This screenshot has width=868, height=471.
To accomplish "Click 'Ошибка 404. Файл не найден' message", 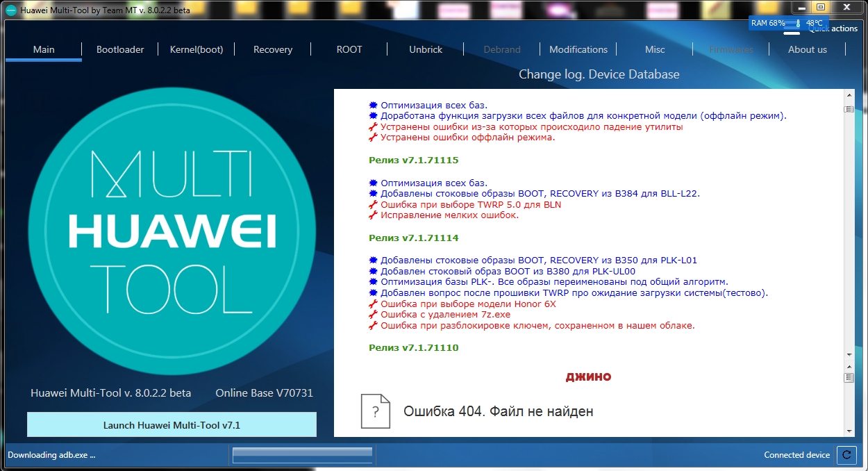I will [x=499, y=411].
